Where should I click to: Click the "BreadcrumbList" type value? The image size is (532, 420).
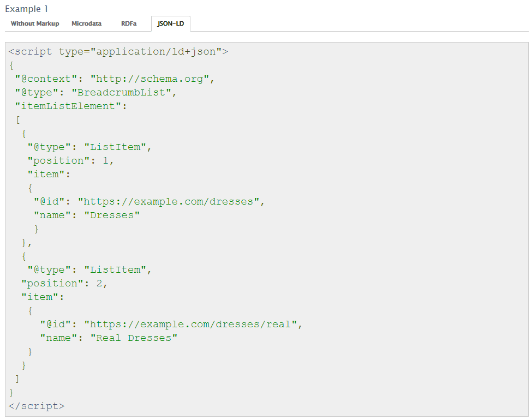[121, 93]
